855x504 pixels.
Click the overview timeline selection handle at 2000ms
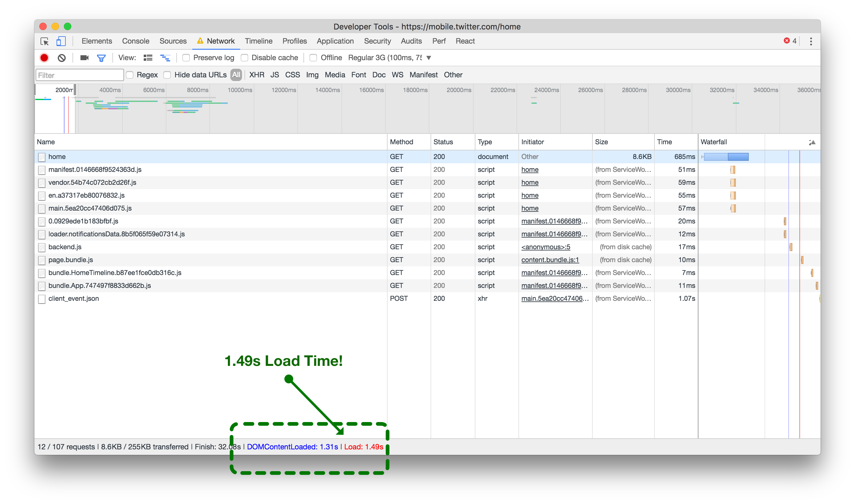click(75, 90)
